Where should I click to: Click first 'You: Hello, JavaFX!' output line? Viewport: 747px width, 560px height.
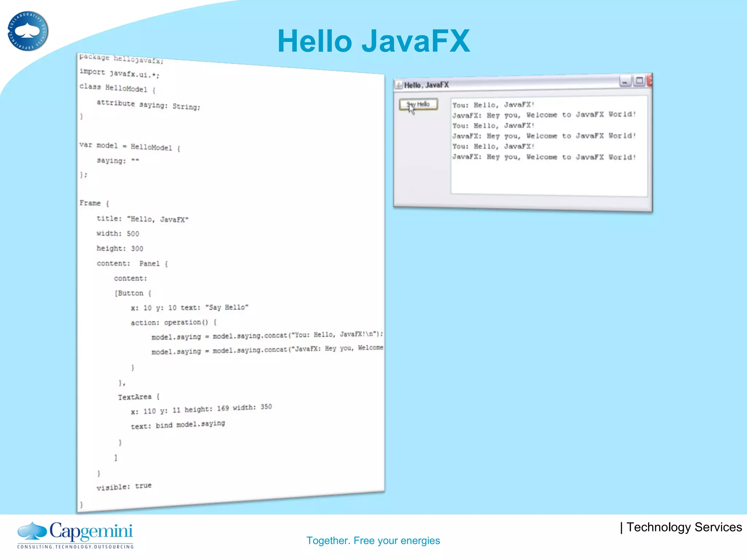pyautogui.click(x=494, y=105)
